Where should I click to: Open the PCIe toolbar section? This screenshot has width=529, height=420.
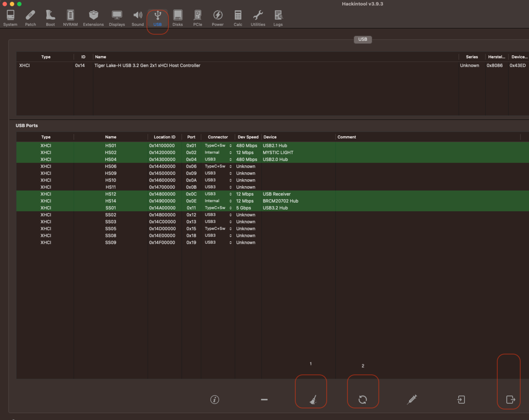point(198,18)
